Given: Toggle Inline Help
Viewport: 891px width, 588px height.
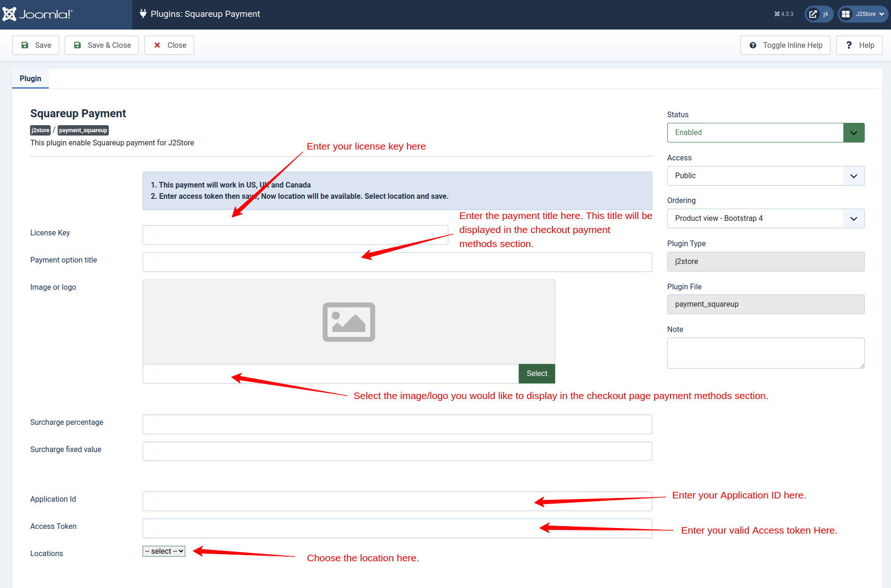Looking at the screenshot, I should click(x=785, y=45).
